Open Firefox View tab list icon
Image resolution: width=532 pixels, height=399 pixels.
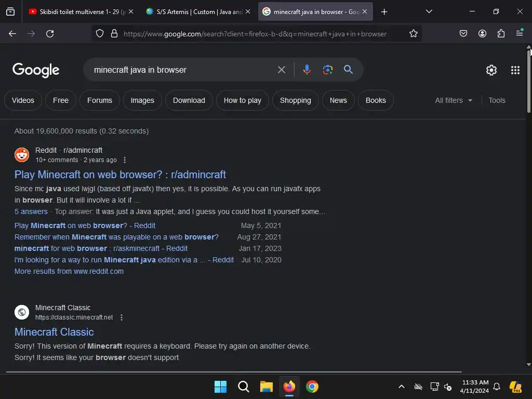point(10,12)
